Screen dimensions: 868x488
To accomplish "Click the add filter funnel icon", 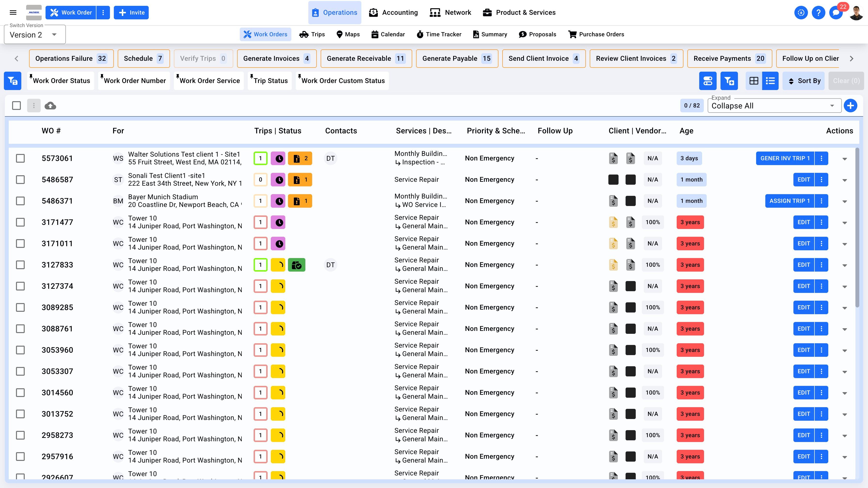I will coord(729,81).
